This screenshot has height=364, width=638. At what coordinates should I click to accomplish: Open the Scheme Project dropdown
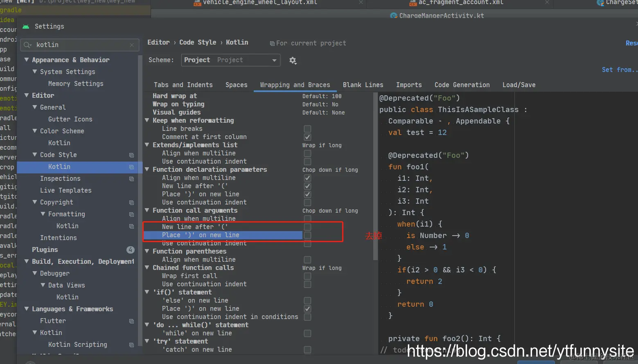coord(230,60)
